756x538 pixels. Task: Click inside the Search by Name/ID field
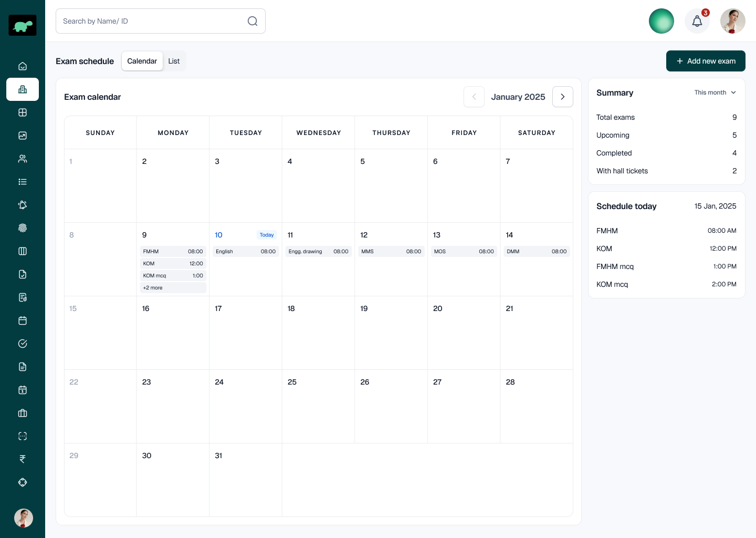point(152,21)
